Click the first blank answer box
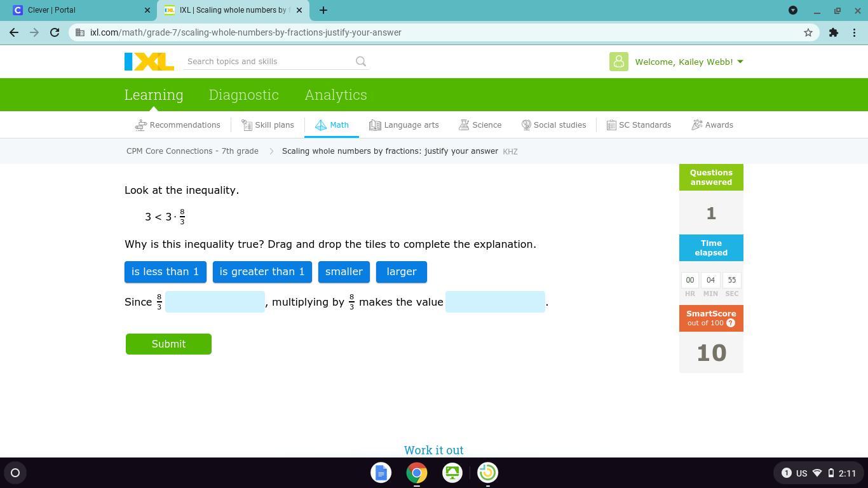The image size is (868, 488). [215, 302]
